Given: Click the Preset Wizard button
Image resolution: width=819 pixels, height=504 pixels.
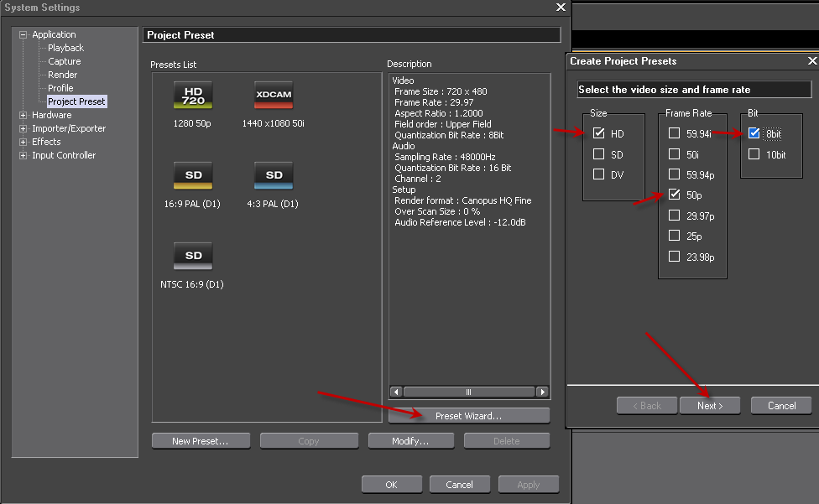Looking at the screenshot, I should (468, 416).
